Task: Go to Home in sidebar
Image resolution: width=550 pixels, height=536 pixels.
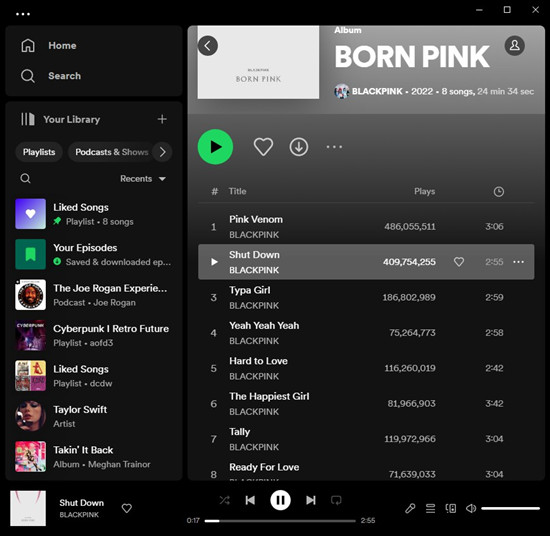Action: coord(49,46)
